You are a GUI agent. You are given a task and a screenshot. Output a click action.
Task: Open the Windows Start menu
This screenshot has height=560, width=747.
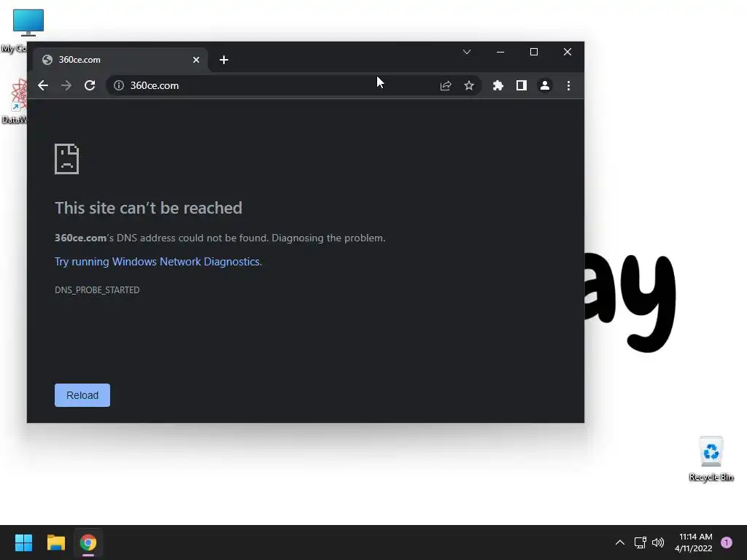tap(23, 542)
